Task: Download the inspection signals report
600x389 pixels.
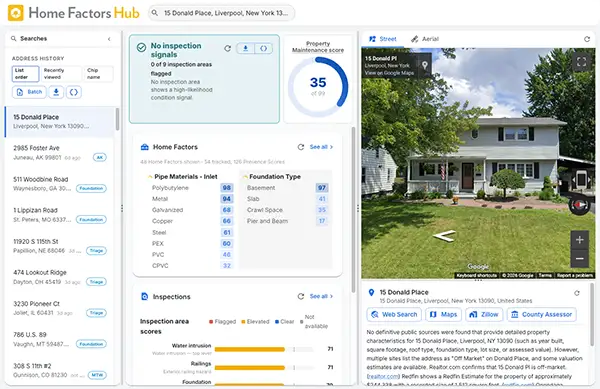Action: tap(246, 48)
